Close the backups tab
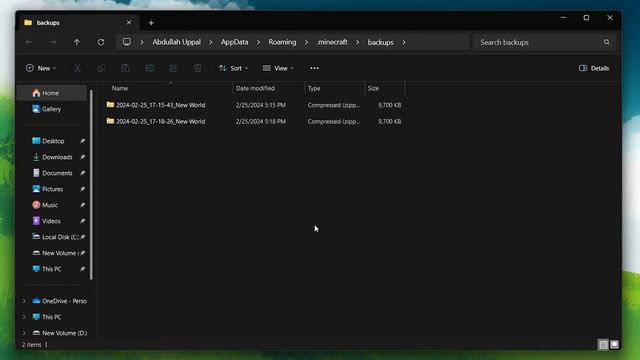640x360 pixels. pos(129,22)
